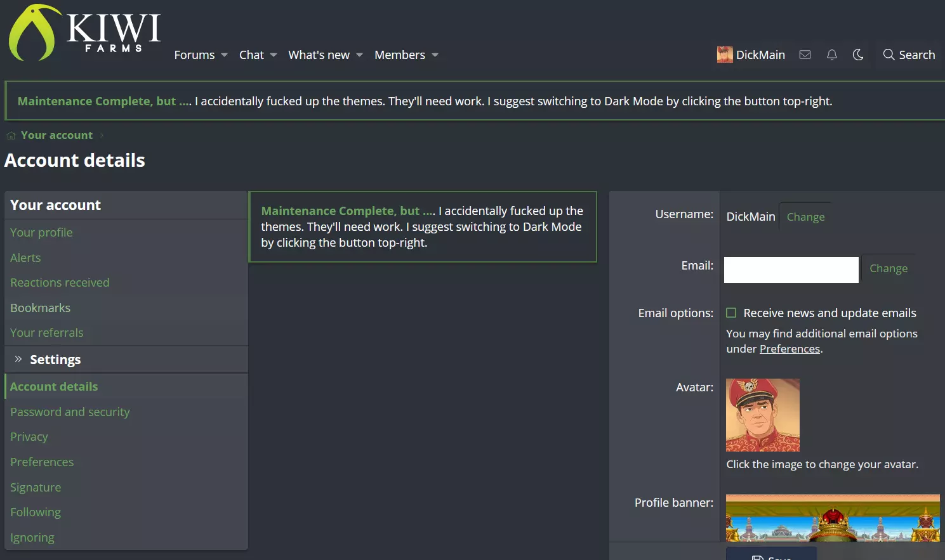Open the alerts bell icon
Image resolution: width=945 pixels, height=560 pixels.
click(x=831, y=55)
